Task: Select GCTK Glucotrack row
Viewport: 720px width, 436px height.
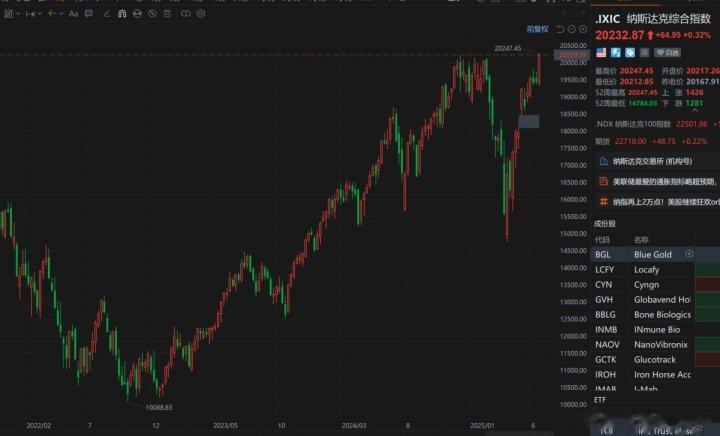Action: [655, 360]
